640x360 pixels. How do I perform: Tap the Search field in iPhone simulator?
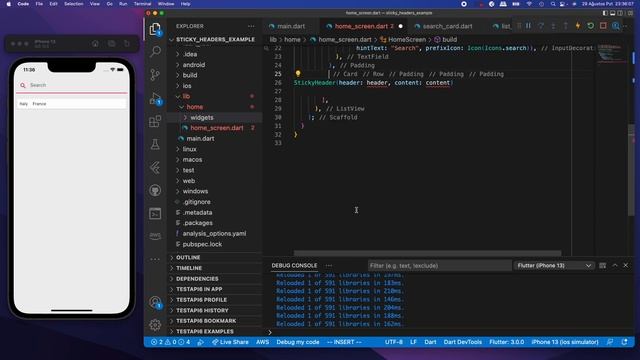[72, 85]
